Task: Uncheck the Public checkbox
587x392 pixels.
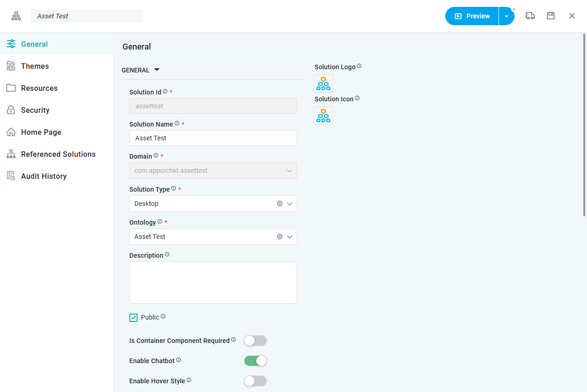Action: click(x=133, y=318)
